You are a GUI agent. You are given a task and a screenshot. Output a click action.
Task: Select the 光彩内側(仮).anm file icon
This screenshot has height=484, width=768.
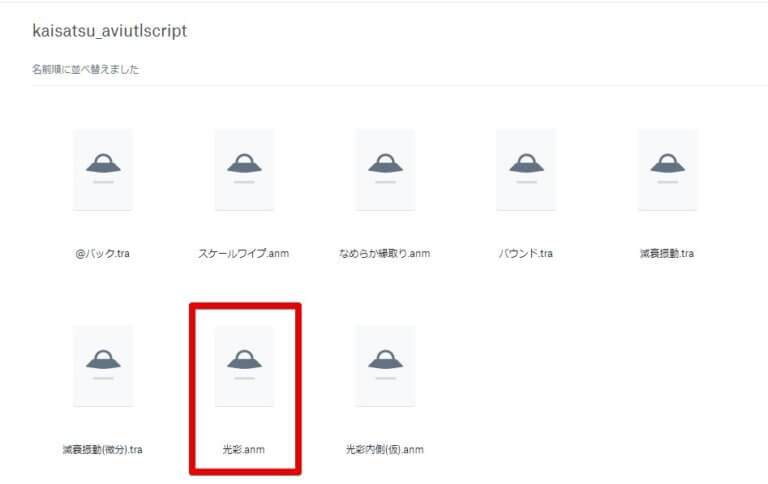pyautogui.click(x=385, y=365)
